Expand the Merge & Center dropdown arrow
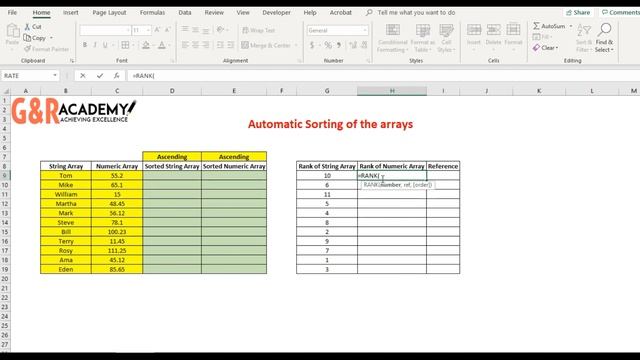Viewport: 640px width, 360px height. (296, 45)
